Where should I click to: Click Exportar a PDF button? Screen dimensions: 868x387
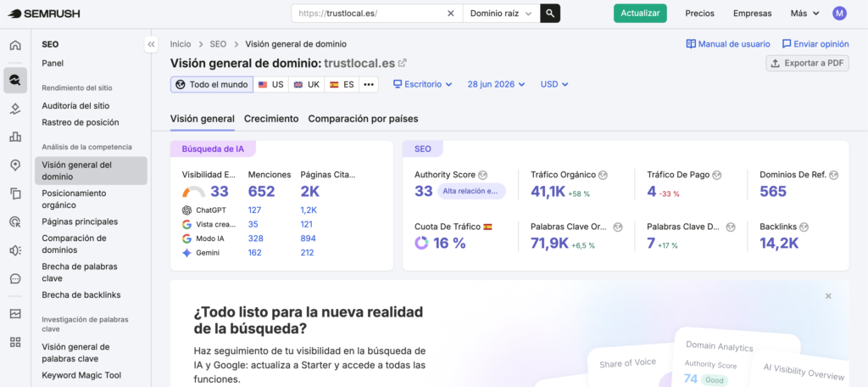pyautogui.click(x=807, y=63)
